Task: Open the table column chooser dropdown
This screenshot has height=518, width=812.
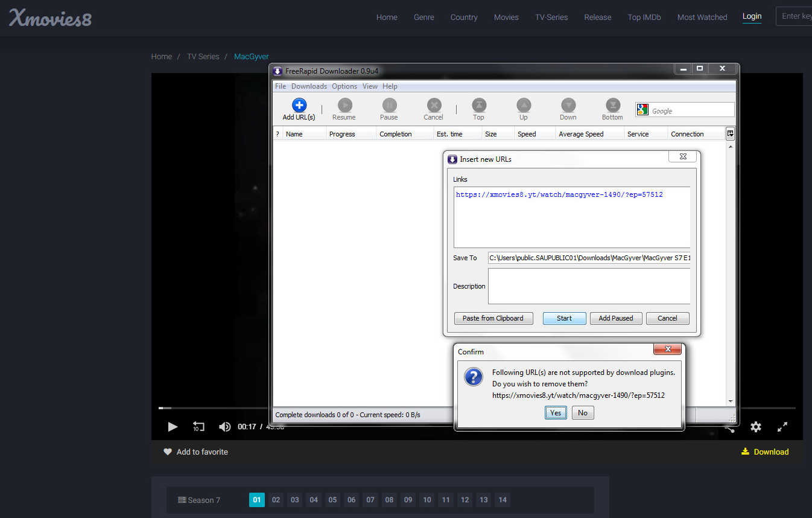Action: (x=730, y=133)
